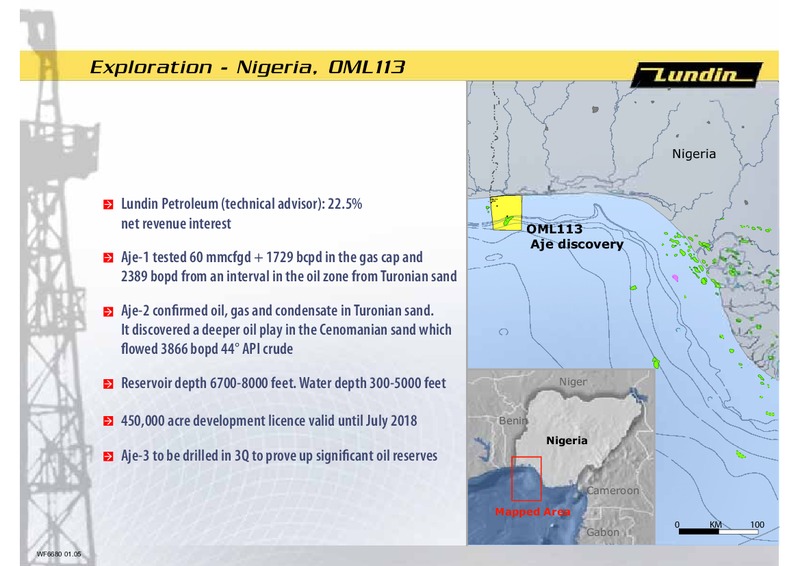Click the line '450,000 acre development licence'
The image size is (800, 566).
point(269,421)
